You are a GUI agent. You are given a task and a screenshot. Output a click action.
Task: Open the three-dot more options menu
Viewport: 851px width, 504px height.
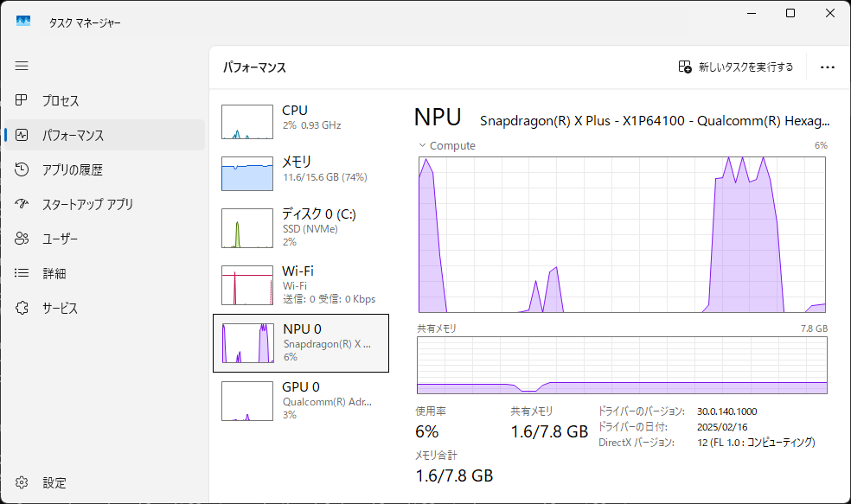pyautogui.click(x=828, y=67)
